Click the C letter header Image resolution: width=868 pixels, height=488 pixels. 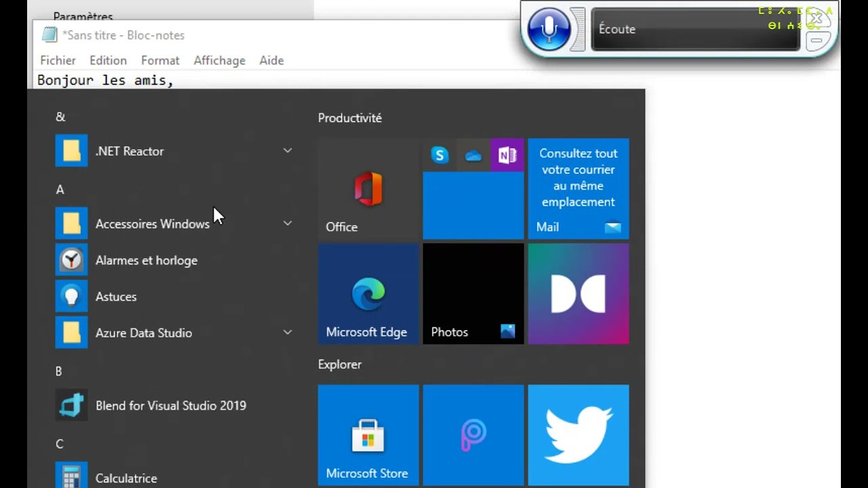click(59, 444)
